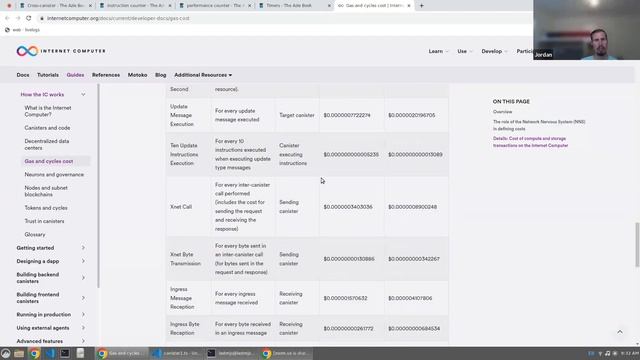The height and width of the screenshot is (360, 640).
Task: Jump to Overview in On This Page
Action: (x=502, y=112)
